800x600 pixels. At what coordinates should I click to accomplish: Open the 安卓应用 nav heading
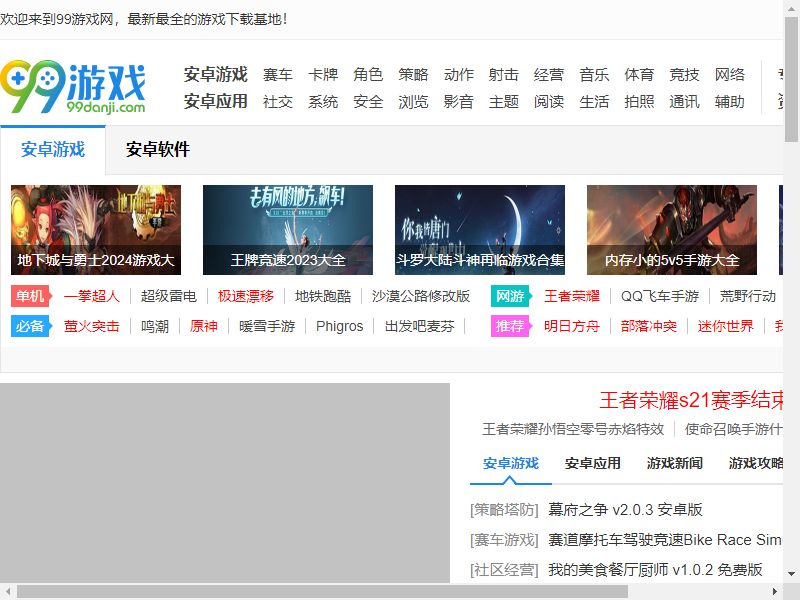click(x=215, y=102)
